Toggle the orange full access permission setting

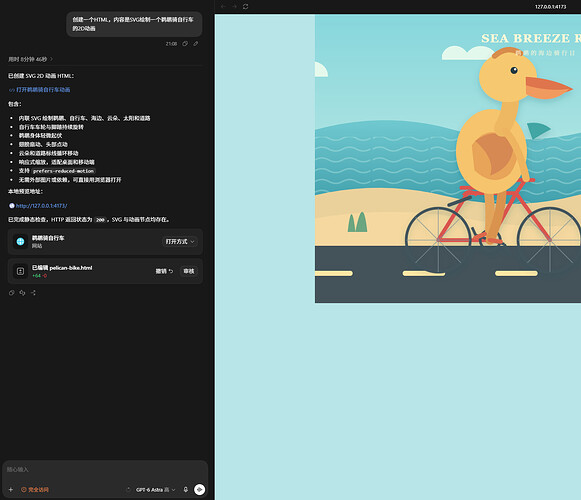35,490
